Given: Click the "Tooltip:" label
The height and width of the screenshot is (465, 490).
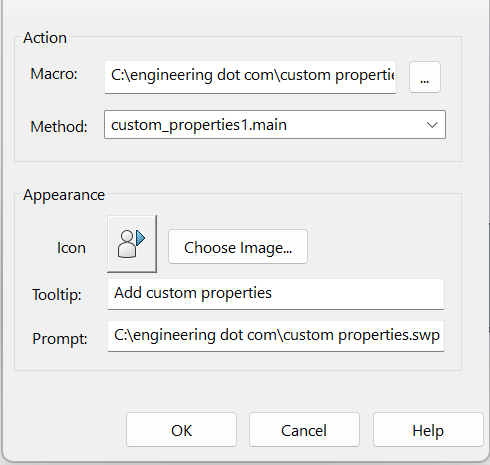Looking at the screenshot, I should 57,295.
